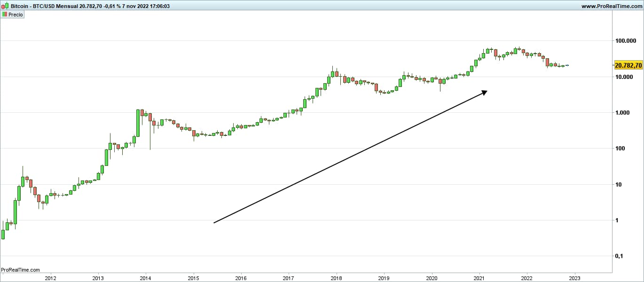The width and height of the screenshot is (644, 282).
Task: Click the 2021 label on the time axis
Action: (x=479, y=277)
